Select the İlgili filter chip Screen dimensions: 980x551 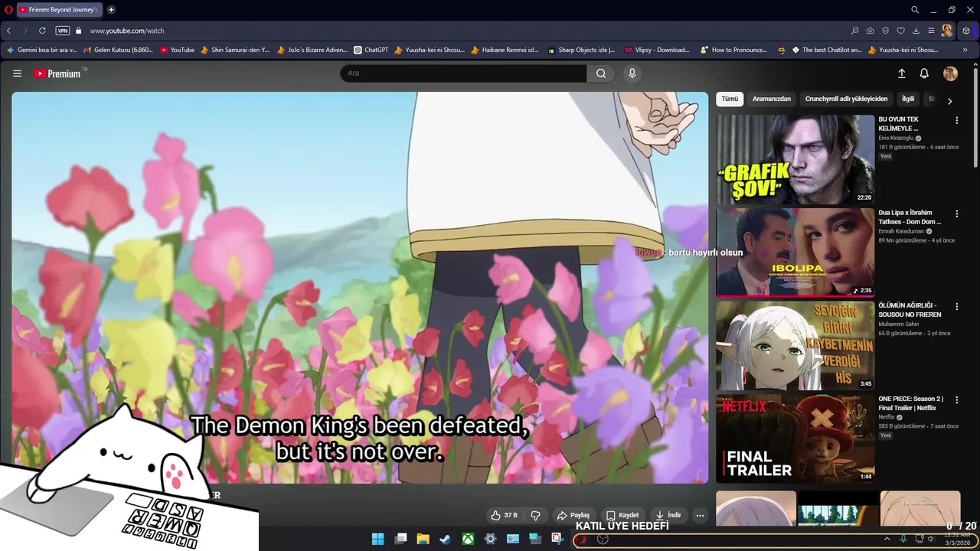908,99
